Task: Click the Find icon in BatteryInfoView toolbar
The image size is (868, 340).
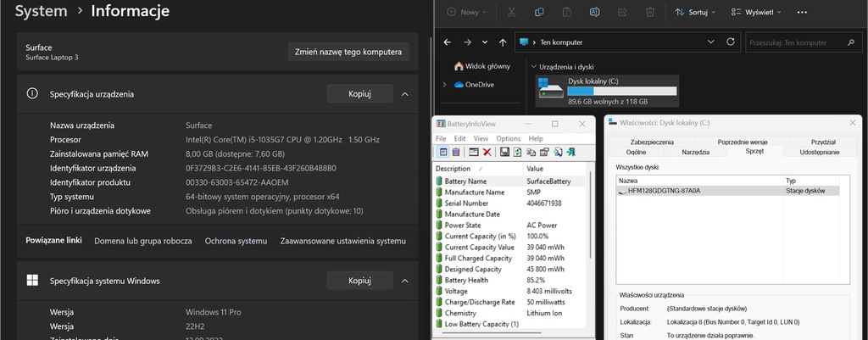Action: point(558,152)
